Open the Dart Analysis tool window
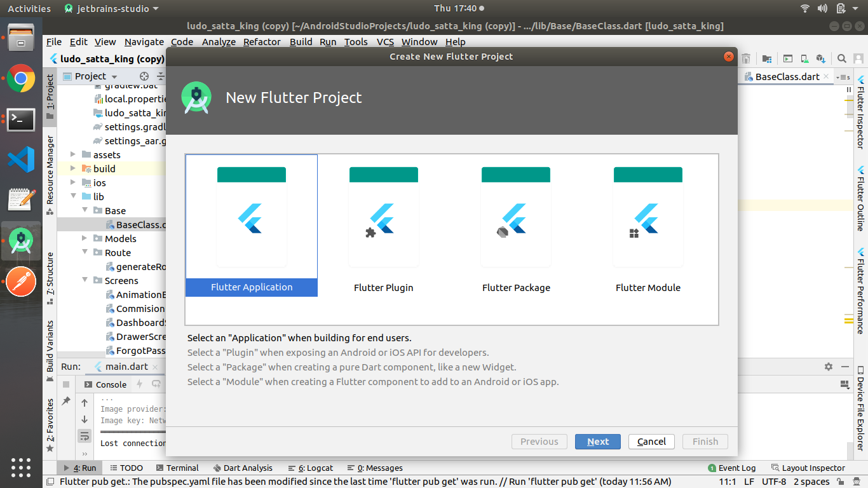 [243, 468]
